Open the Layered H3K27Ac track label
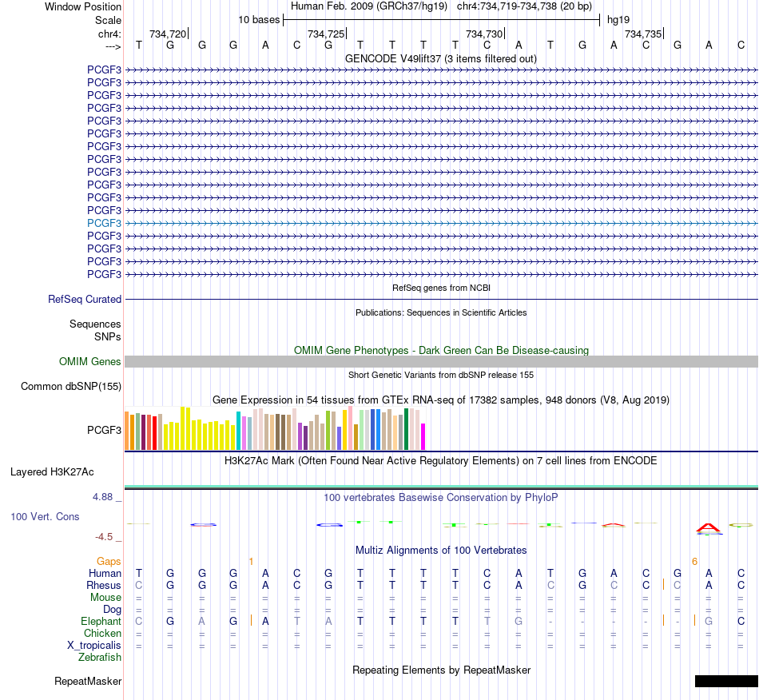The height and width of the screenshot is (700, 759). [x=52, y=472]
